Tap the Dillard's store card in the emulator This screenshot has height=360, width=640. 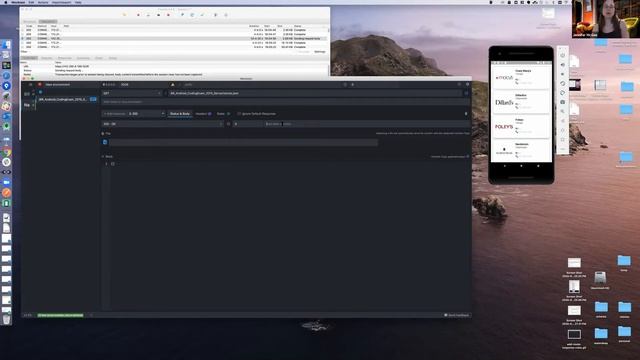point(521,102)
